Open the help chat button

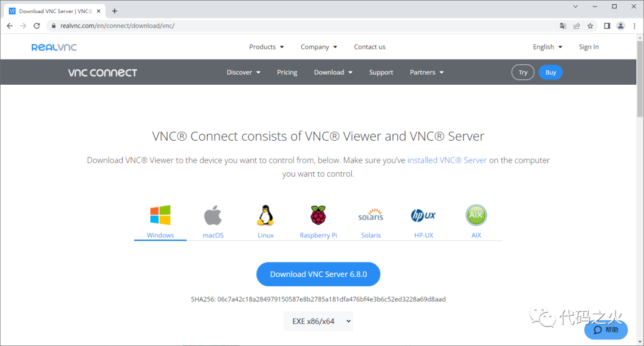[606, 329]
